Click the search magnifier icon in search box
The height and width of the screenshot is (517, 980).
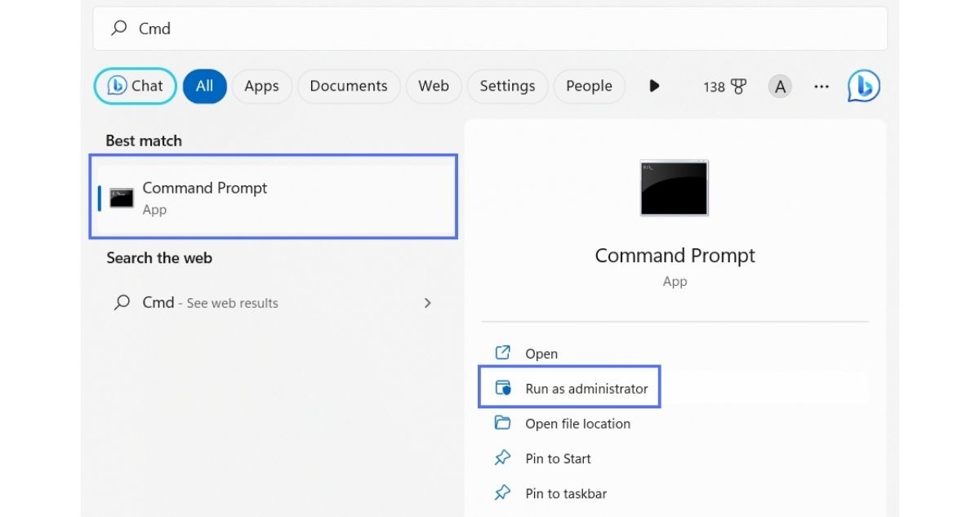point(119,29)
